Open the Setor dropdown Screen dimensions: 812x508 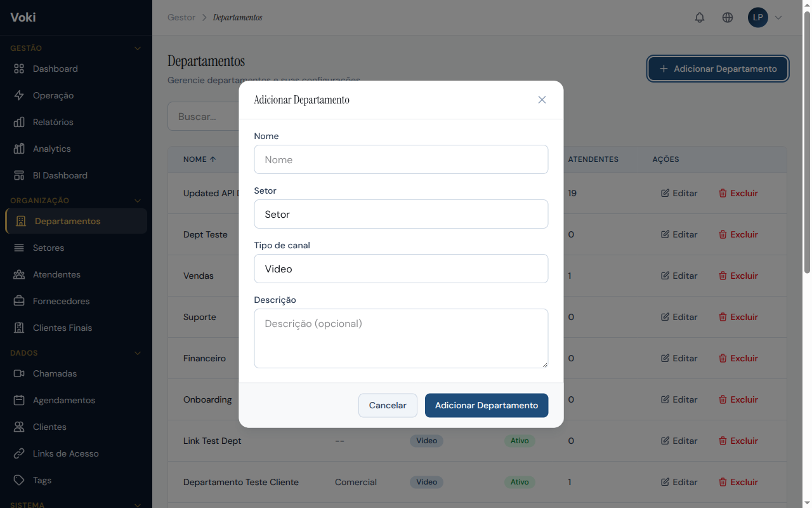[x=401, y=215]
